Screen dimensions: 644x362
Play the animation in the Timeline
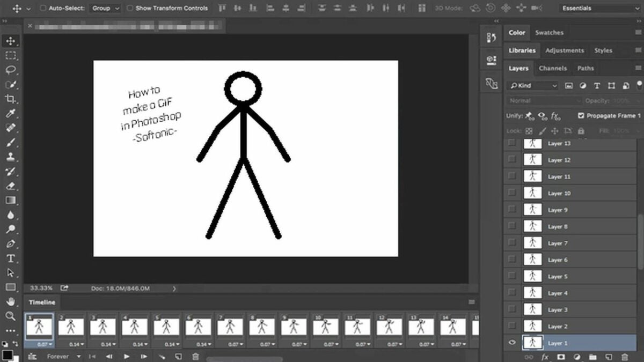coord(126,356)
